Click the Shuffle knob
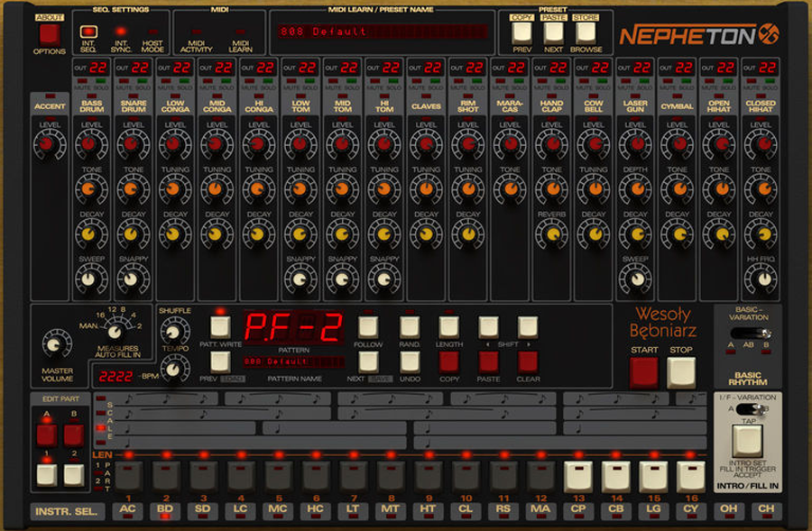 tap(175, 331)
